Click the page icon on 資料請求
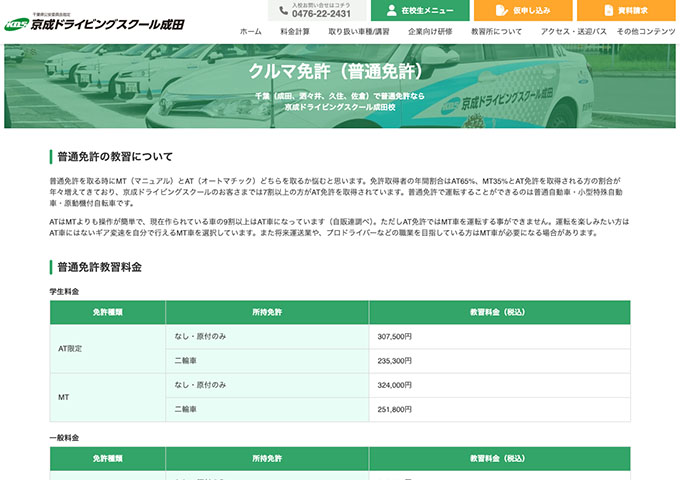 tap(608, 10)
